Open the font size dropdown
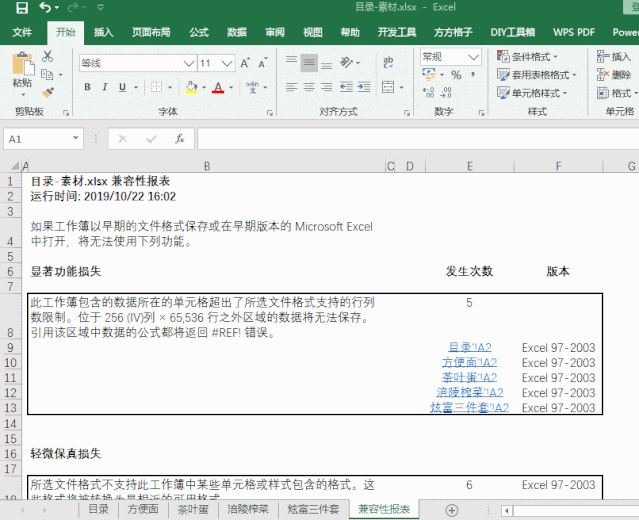This screenshot has width=639, height=520. click(x=227, y=63)
